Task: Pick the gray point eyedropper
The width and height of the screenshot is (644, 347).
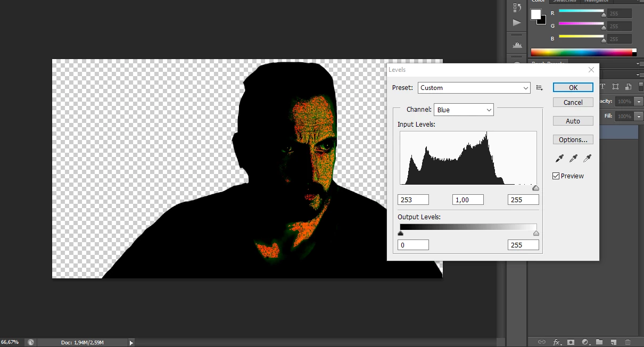Action: pos(573,158)
